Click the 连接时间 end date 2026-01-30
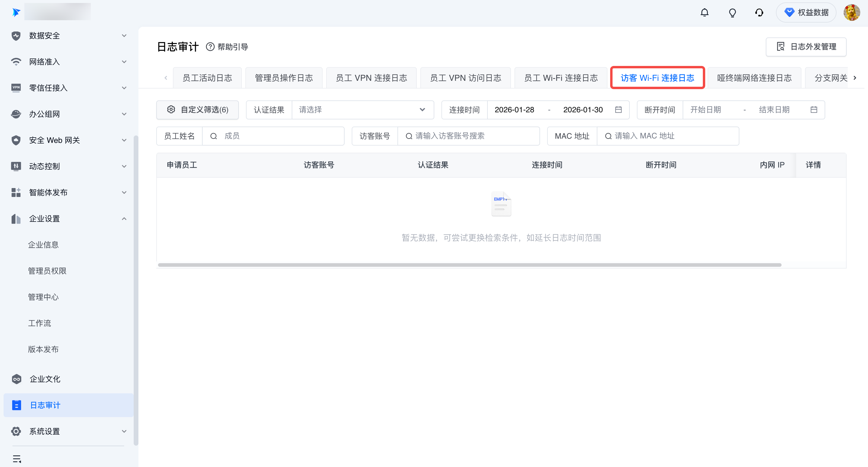Screen dimensions: 868x467 point(583,110)
